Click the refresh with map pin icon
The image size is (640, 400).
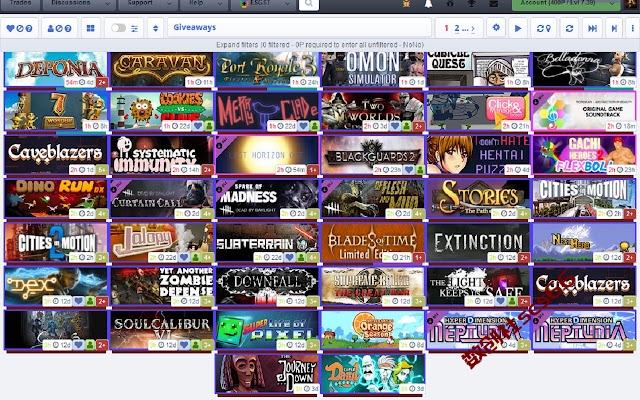tap(544, 28)
